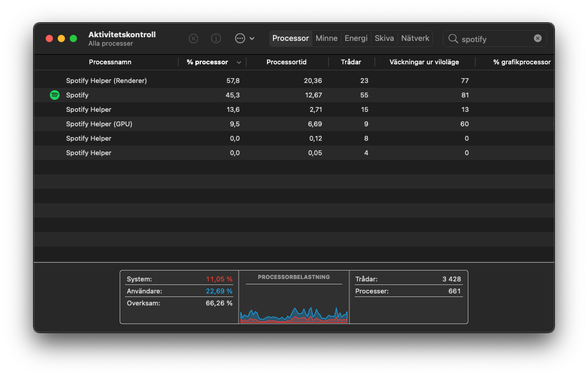Switch to the Skiva tab
The image size is (588, 377).
(384, 38)
